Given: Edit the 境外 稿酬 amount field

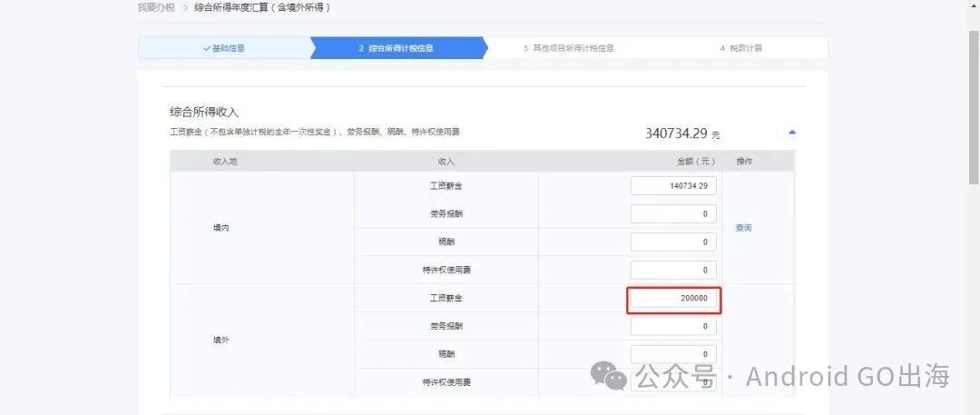Looking at the screenshot, I should [x=673, y=354].
